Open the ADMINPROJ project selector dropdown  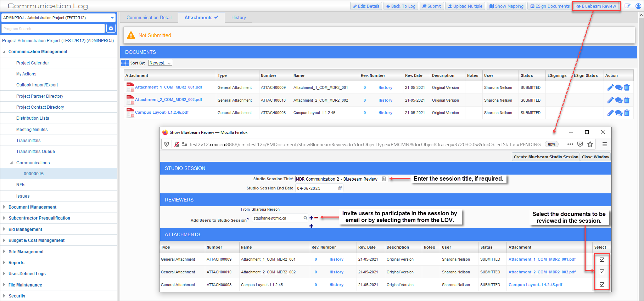(x=58, y=18)
